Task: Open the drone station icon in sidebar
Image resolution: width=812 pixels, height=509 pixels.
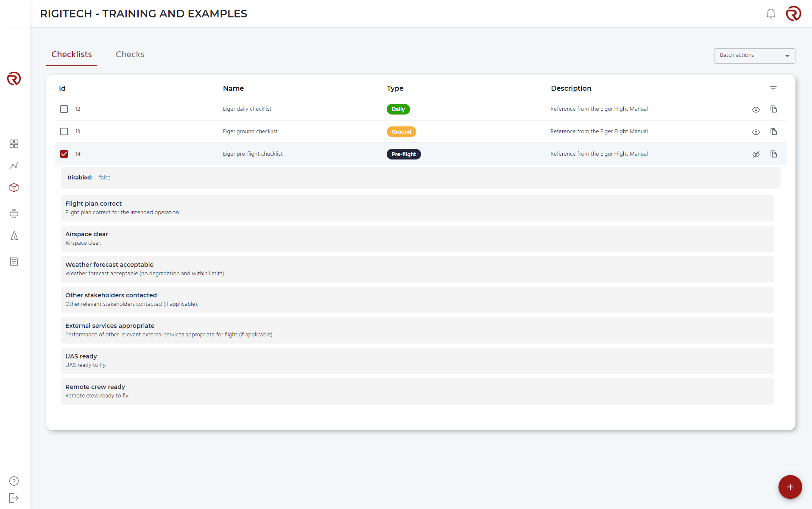Action: pos(14,213)
